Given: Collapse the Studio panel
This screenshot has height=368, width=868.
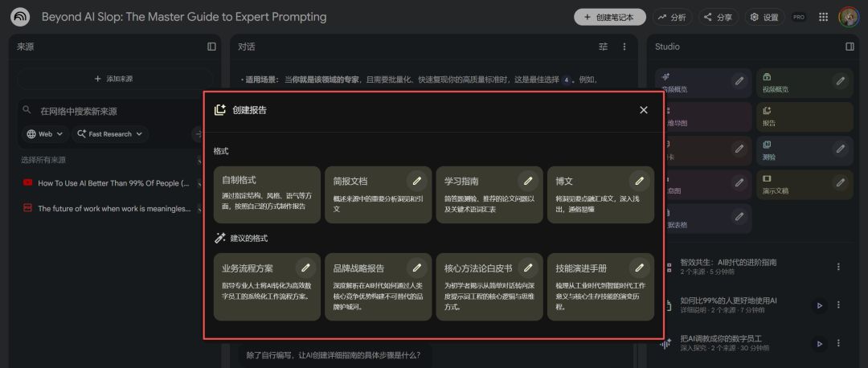Looking at the screenshot, I should pyautogui.click(x=850, y=47).
